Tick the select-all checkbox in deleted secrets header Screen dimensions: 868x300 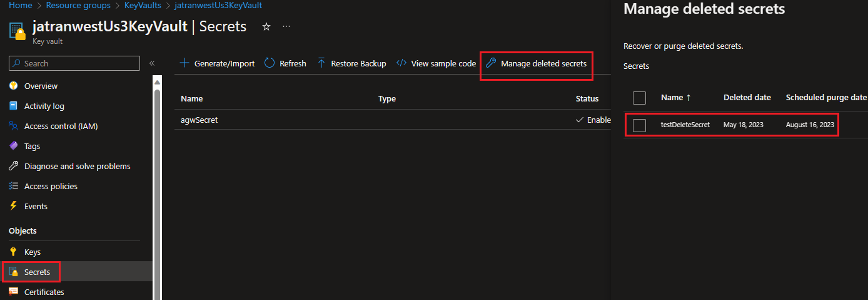tap(639, 98)
